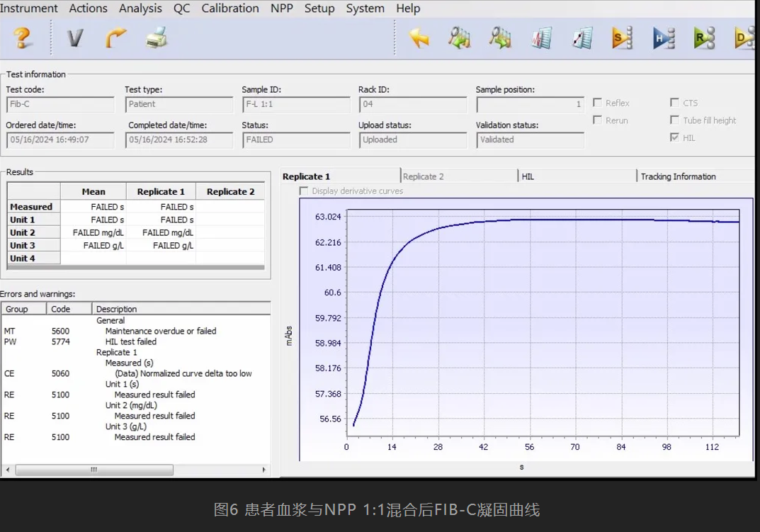Select the "Maintenance overdue or failed" error row
760x532 pixels.
point(136,331)
